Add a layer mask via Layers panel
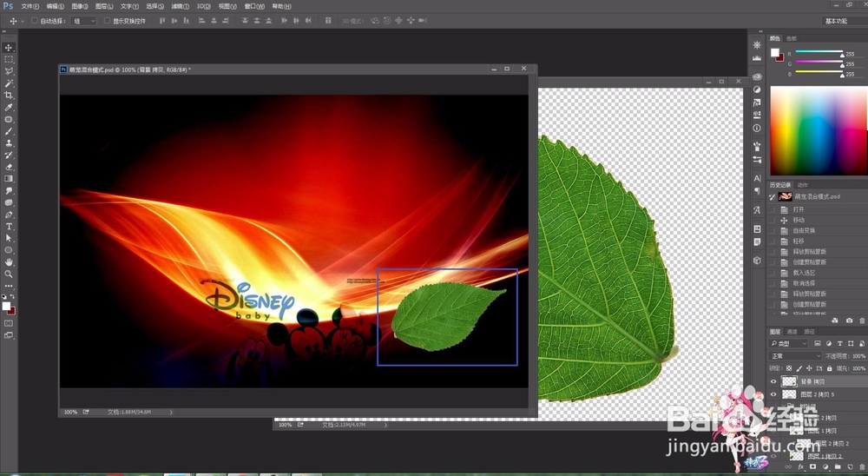The width and height of the screenshot is (868, 476). [812, 467]
